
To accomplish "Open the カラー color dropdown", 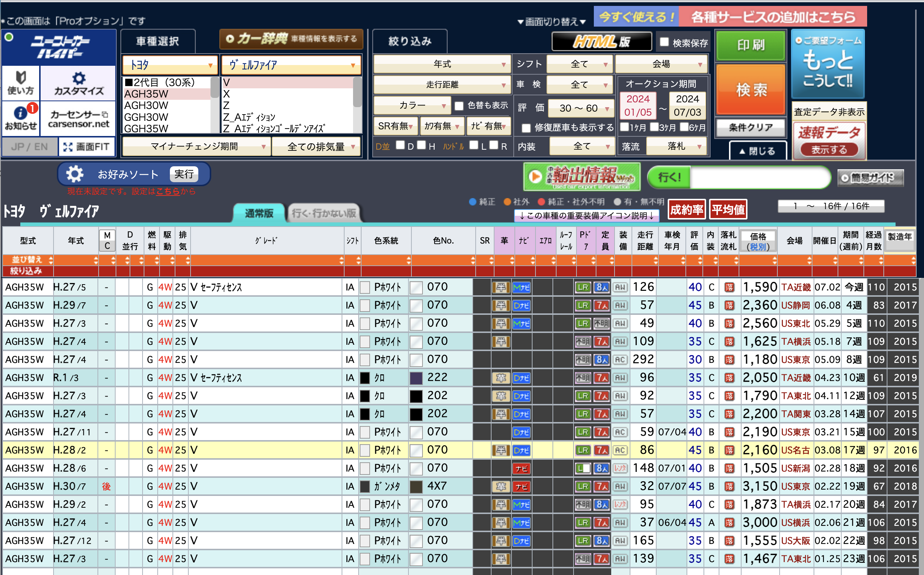I will coord(412,105).
